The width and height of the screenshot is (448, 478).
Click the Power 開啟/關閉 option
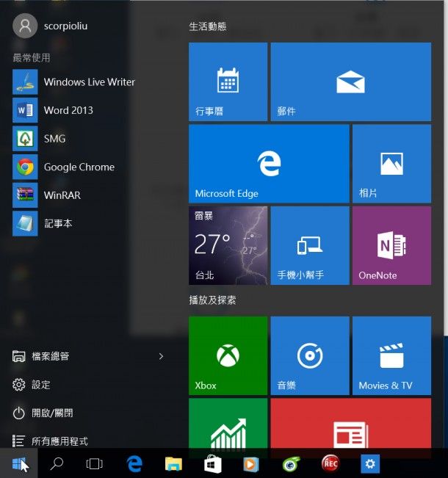[x=43, y=413]
